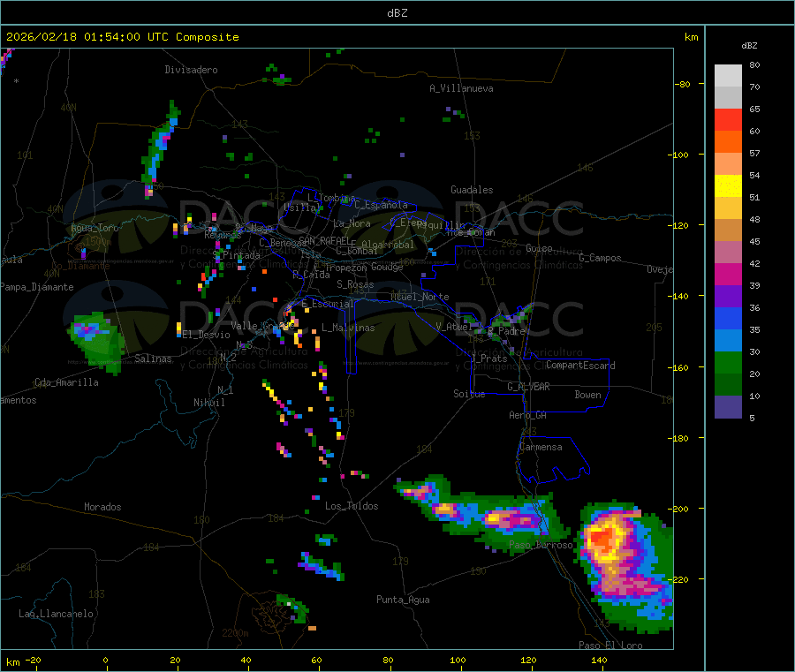Click the Lag.Llancanelo map label
The width and height of the screenshot is (795, 672).
click(x=56, y=614)
